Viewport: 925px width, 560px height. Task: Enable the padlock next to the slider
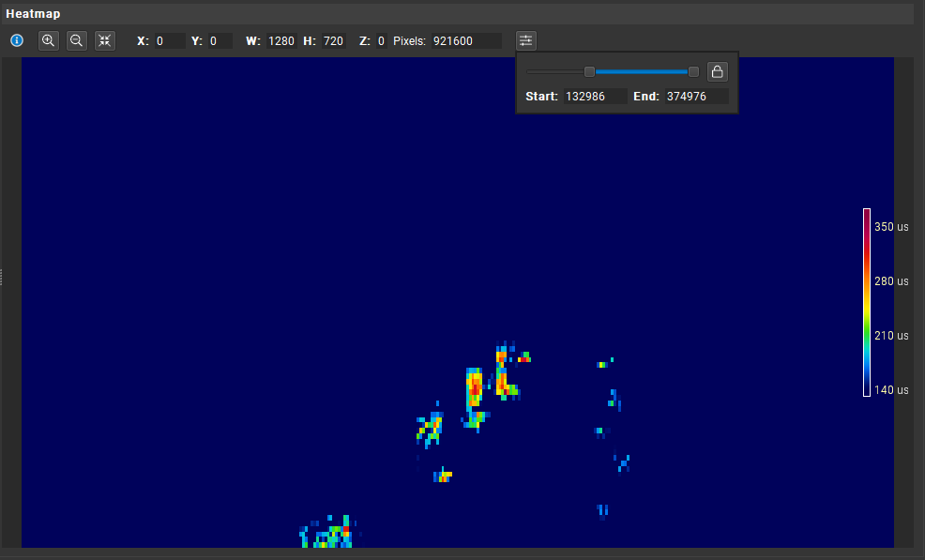[717, 71]
